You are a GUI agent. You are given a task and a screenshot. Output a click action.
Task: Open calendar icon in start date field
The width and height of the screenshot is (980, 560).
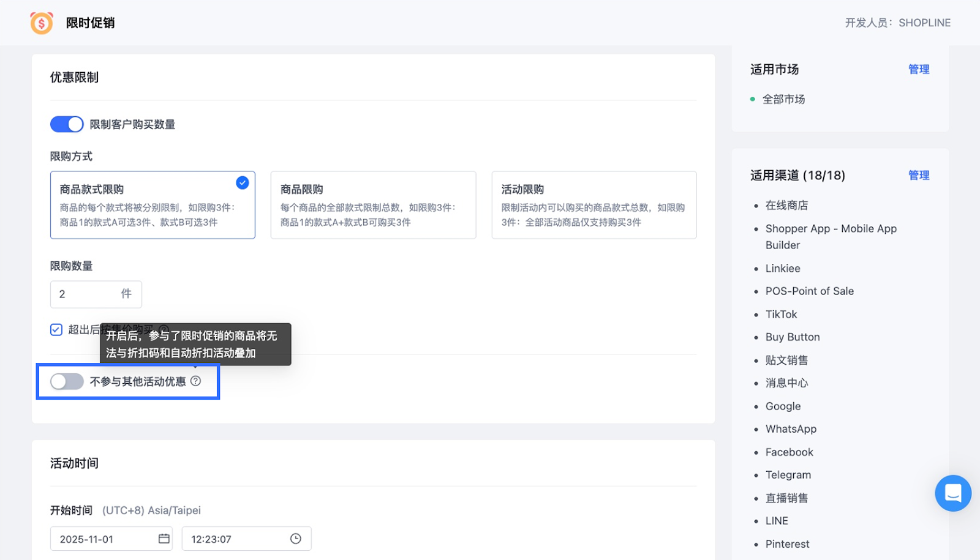pos(164,539)
